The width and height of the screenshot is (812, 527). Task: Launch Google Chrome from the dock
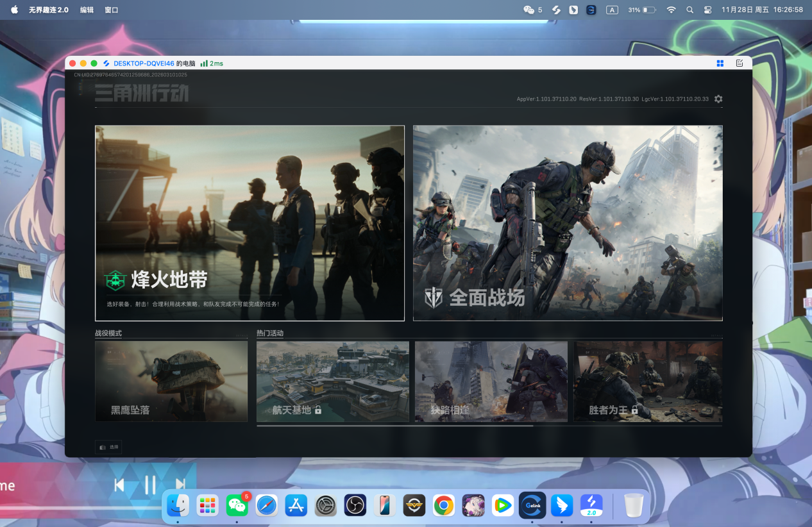(443, 506)
